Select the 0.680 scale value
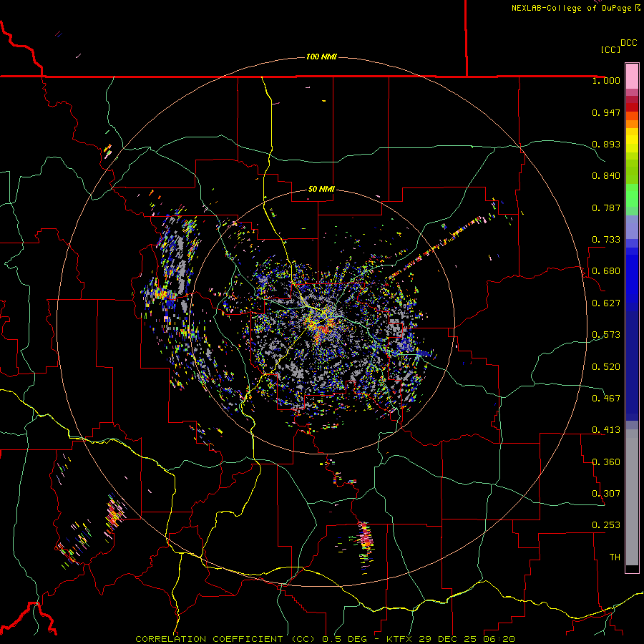The image size is (644, 644). [606, 271]
